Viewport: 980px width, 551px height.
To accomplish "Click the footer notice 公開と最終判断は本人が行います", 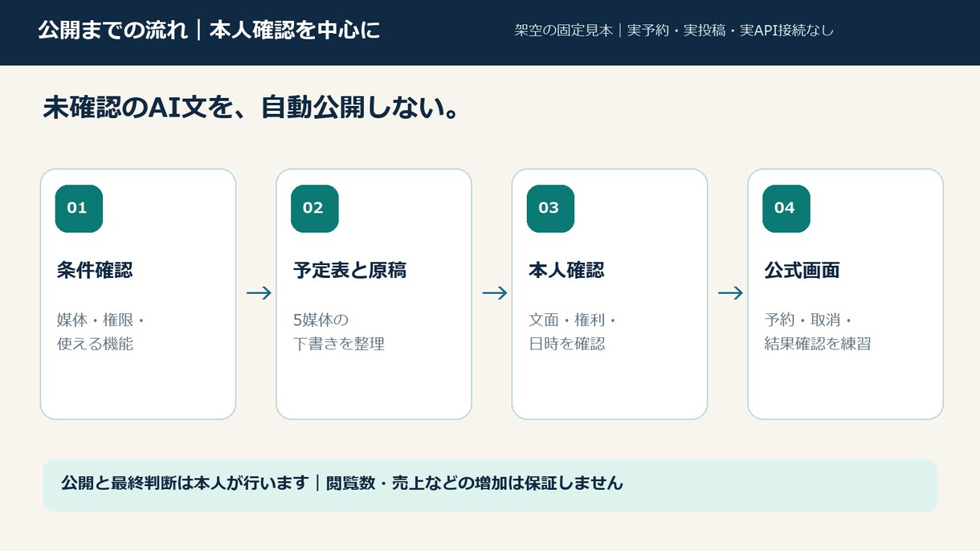I will (x=185, y=484).
